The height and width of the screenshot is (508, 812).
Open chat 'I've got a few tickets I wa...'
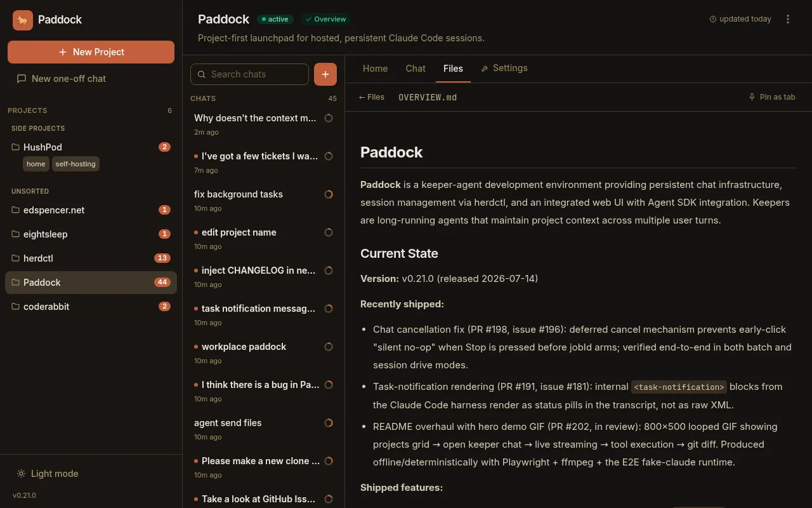pyautogui.click(x=263, y=163)
